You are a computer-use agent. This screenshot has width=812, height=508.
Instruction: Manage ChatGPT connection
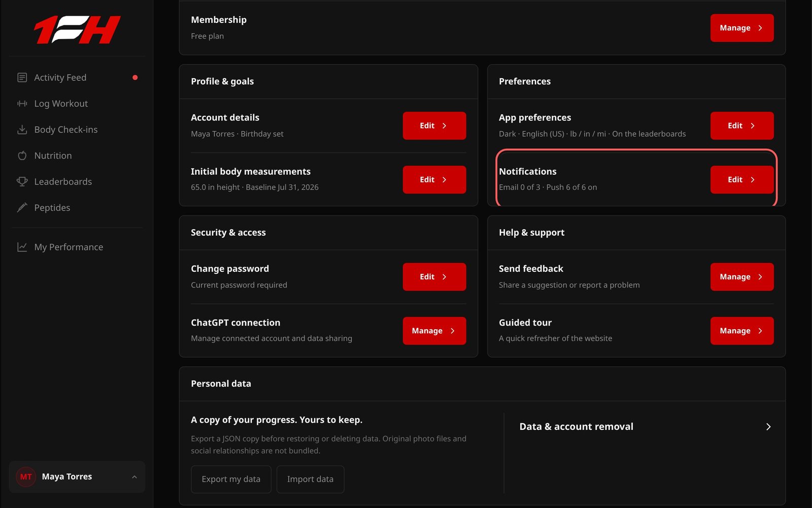(434, 331)
